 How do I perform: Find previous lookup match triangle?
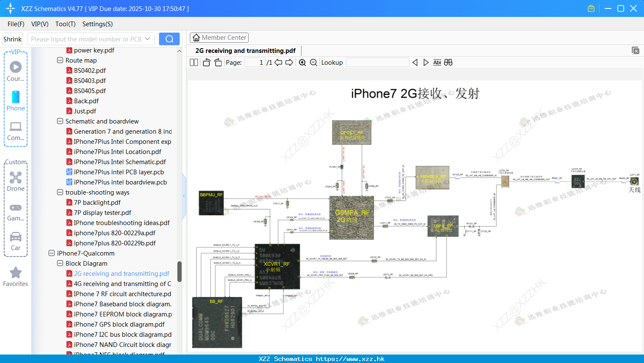415,62
